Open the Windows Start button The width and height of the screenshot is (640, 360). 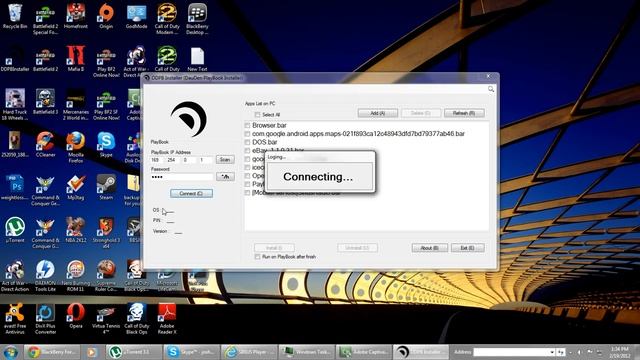pyautogui.click(x=10, y=352)
